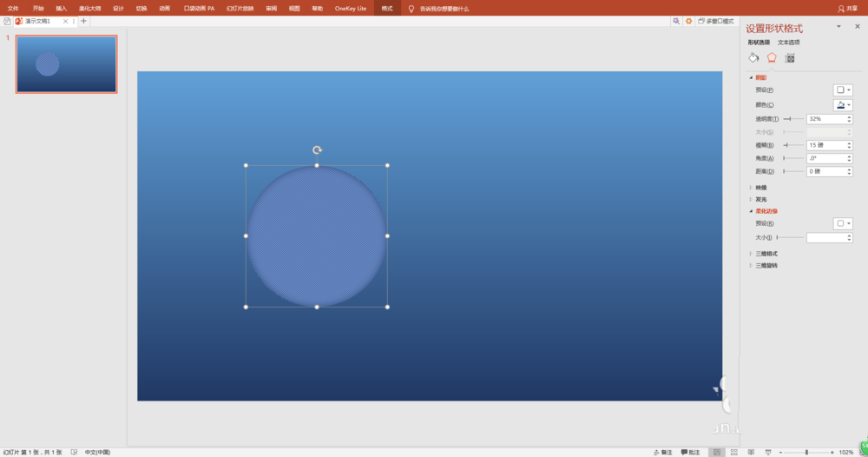
Task: Switch to Reading view
Action: click(751, 452)
